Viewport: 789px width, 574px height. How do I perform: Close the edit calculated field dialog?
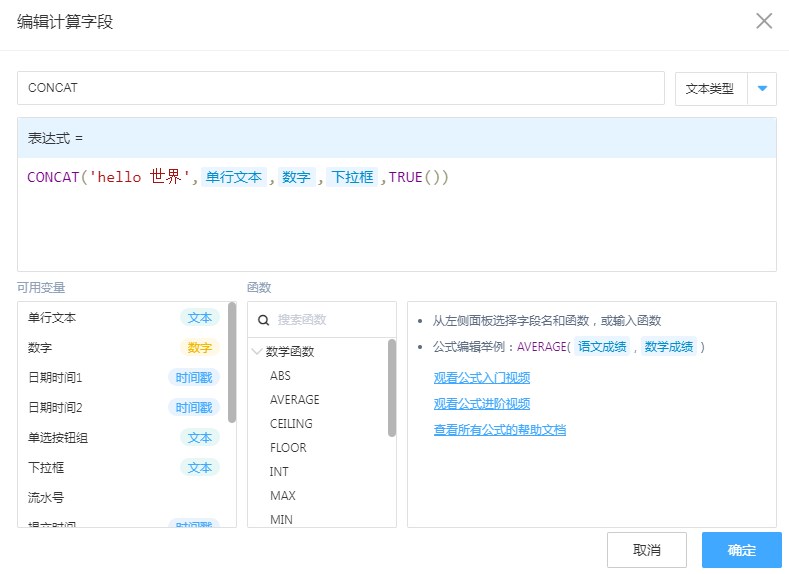point(764,21)
